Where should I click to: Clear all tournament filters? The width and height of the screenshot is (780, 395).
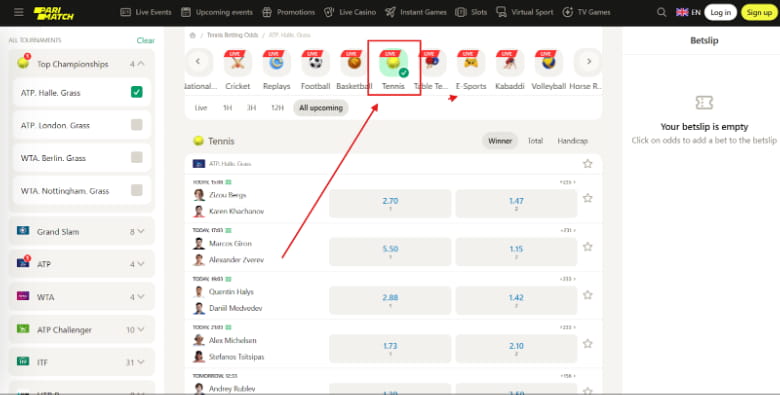[145, 40]
